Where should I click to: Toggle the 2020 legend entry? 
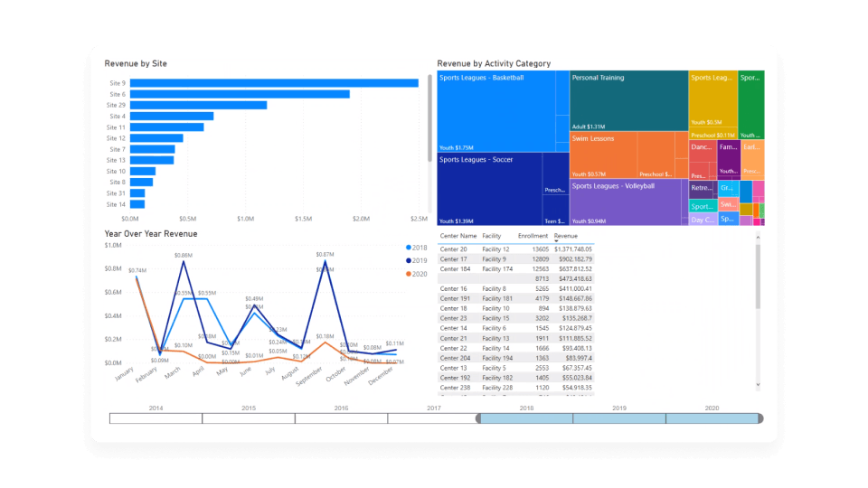416,274
